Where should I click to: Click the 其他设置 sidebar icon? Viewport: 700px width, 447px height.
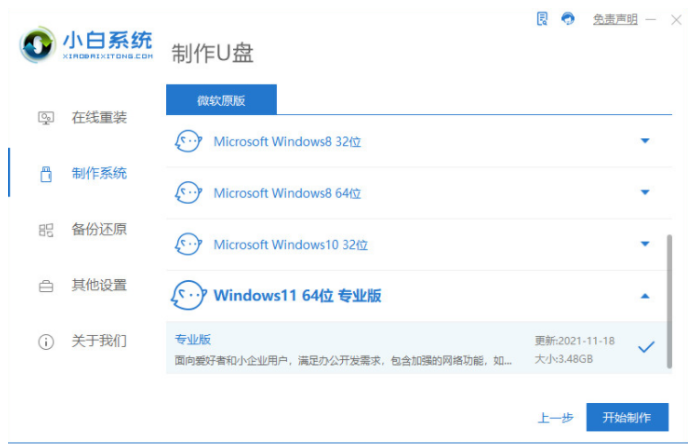46,286
